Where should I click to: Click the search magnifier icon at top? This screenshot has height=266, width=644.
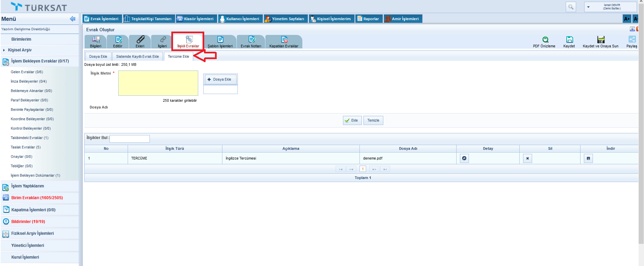(571, 7)
